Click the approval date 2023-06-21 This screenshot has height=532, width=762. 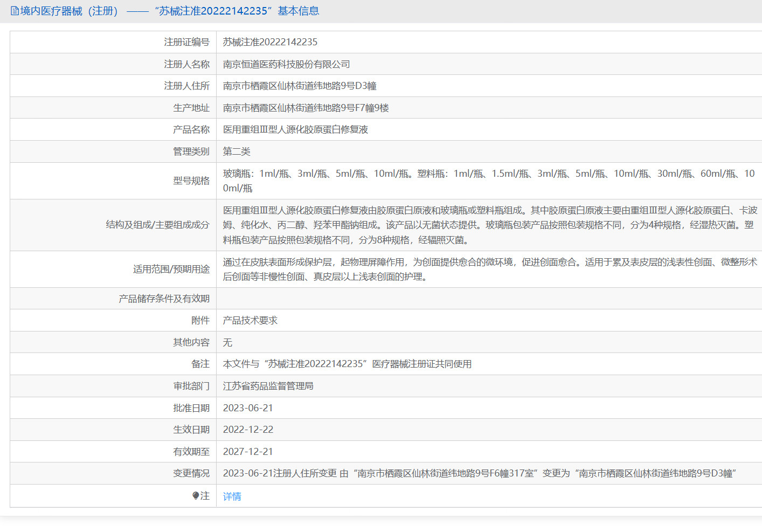pyautogui.click(x=248, y=408)
